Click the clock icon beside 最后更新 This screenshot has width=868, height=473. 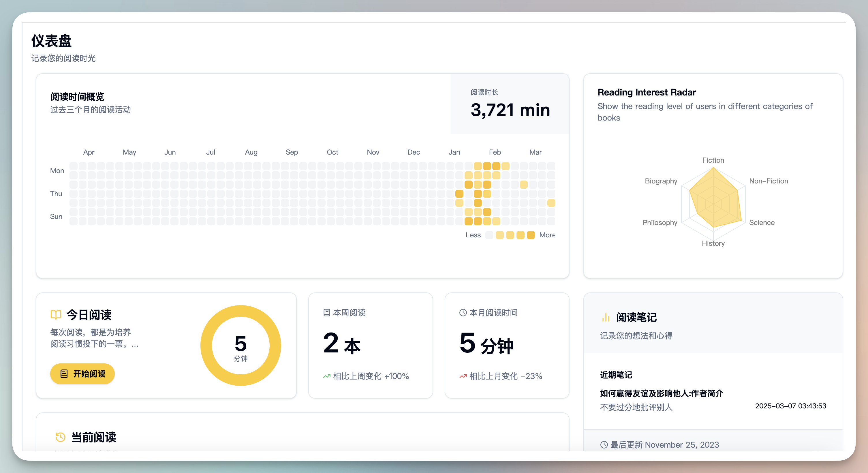(604, 445)
